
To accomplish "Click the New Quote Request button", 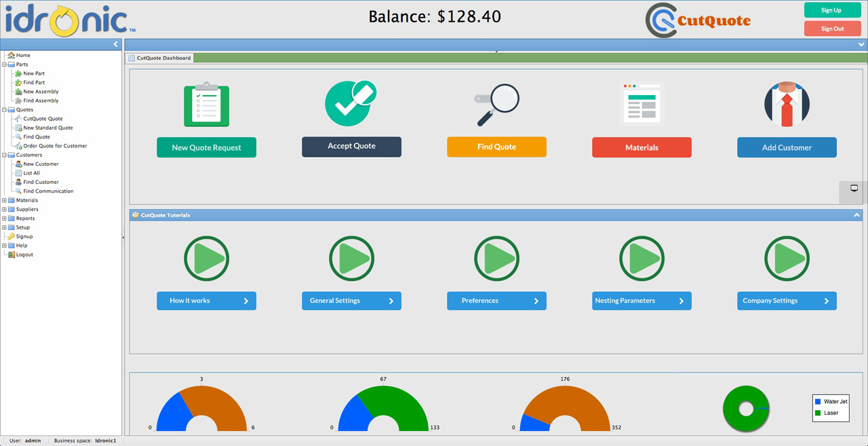I will (206, 147).
